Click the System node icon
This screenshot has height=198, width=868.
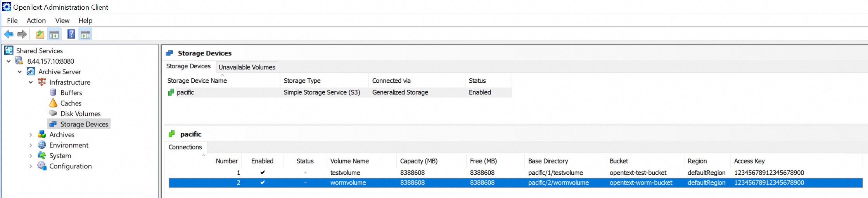pyautogui.click(x=42, y=155)
